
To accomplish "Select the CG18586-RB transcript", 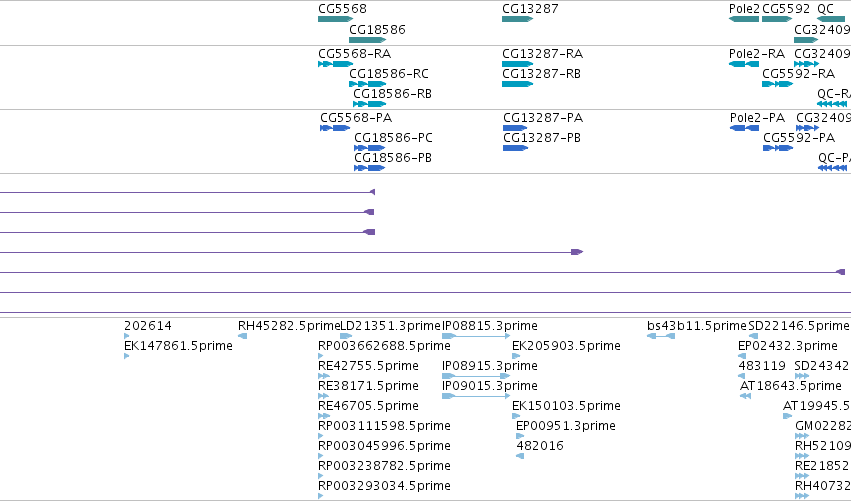I will pos(370,104).
